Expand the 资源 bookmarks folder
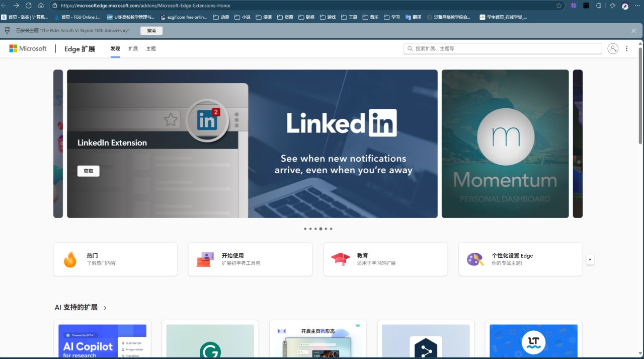 (x=285, y=17)
